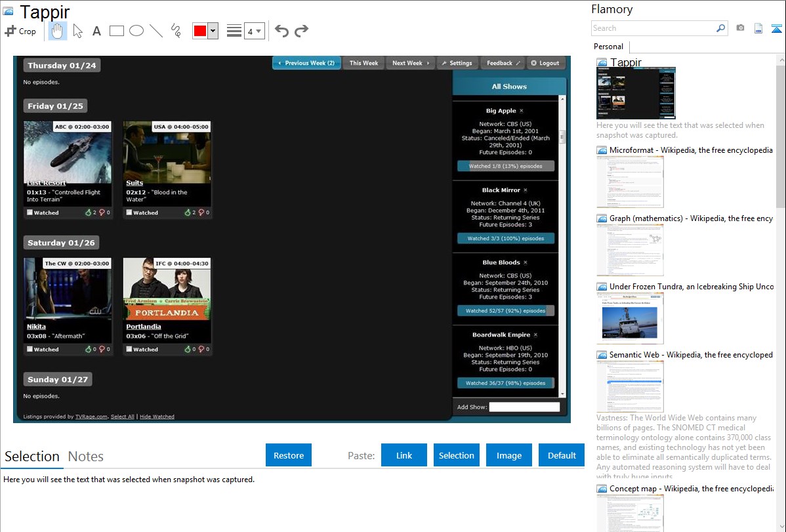
Task: Check Watched for Nikita episode
Action: (30, 349)
